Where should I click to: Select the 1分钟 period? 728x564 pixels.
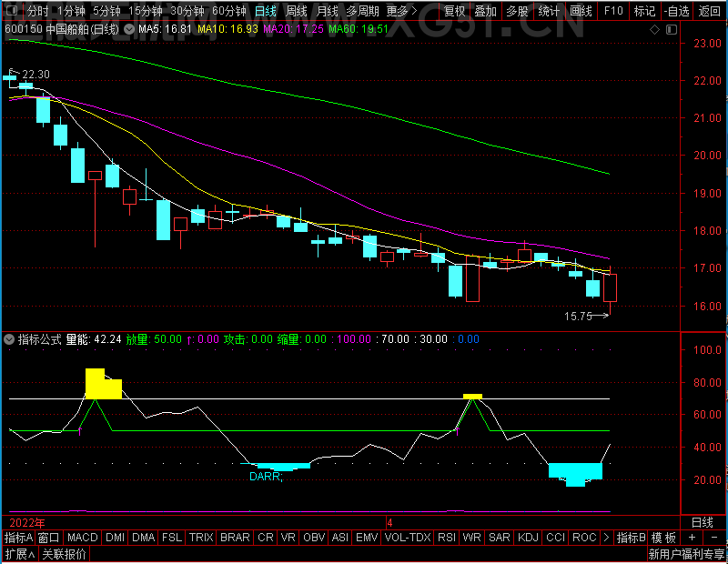(x=71, y=11)
